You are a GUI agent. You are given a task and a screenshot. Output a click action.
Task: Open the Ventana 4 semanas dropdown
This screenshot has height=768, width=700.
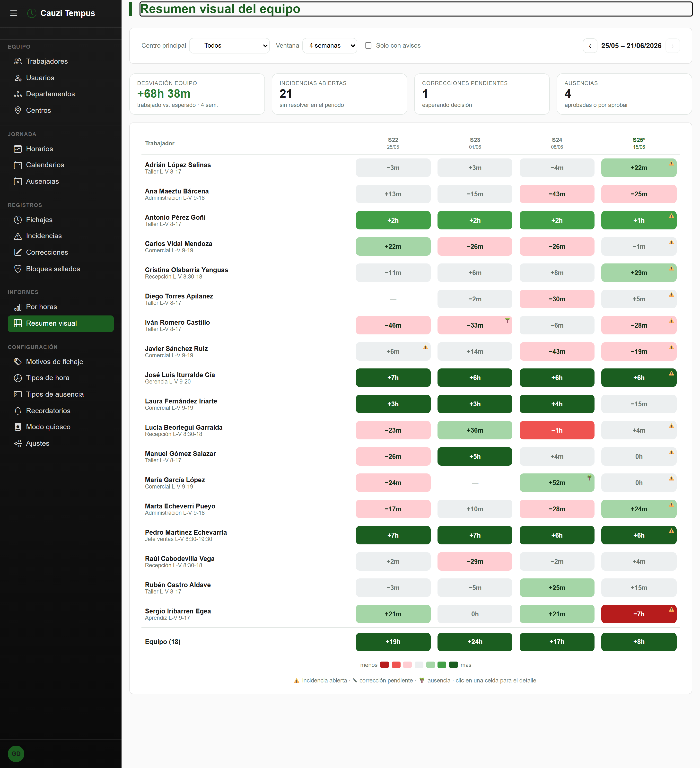(x=330, y=46)
